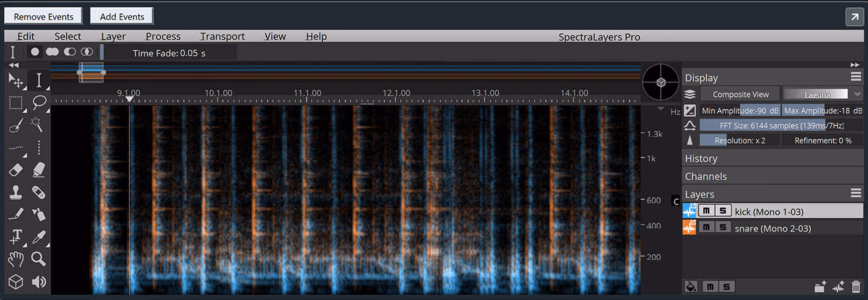The height and width of the screenshot is (300, 868).
Task: Expand the Channels panel
Action: click(x=773, y=177)
